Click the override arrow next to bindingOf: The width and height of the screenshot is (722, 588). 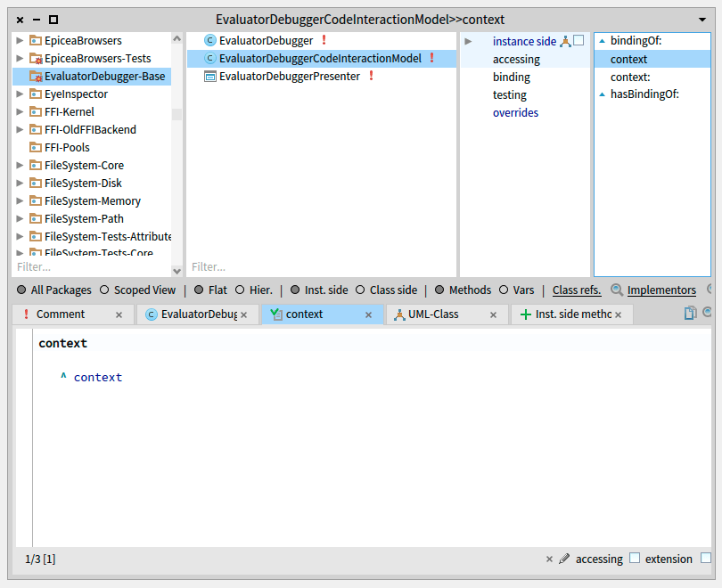602,41
